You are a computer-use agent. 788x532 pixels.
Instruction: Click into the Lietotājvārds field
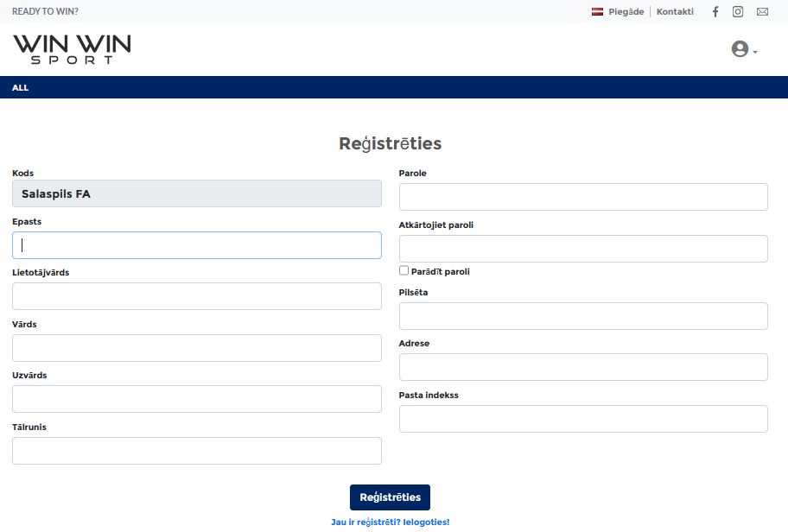(x=196, y=296)
